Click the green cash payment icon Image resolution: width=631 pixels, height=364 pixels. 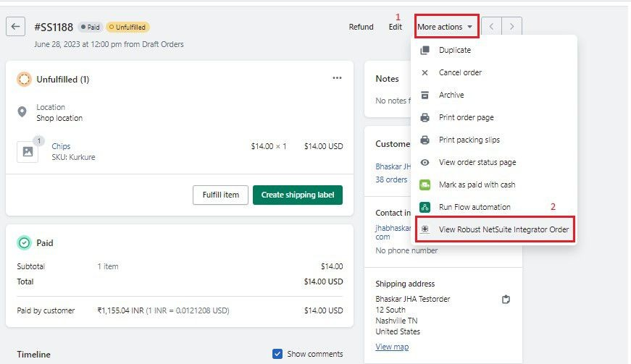pos(425,185)
